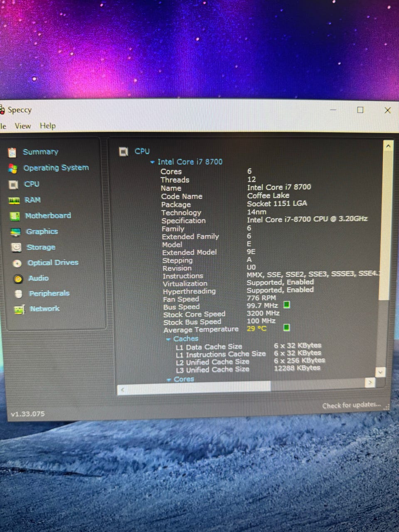The height and width of the screenshot is (532, 399).
Task: Select the Operating System Windows flag icon
Action: coord(13,168)
